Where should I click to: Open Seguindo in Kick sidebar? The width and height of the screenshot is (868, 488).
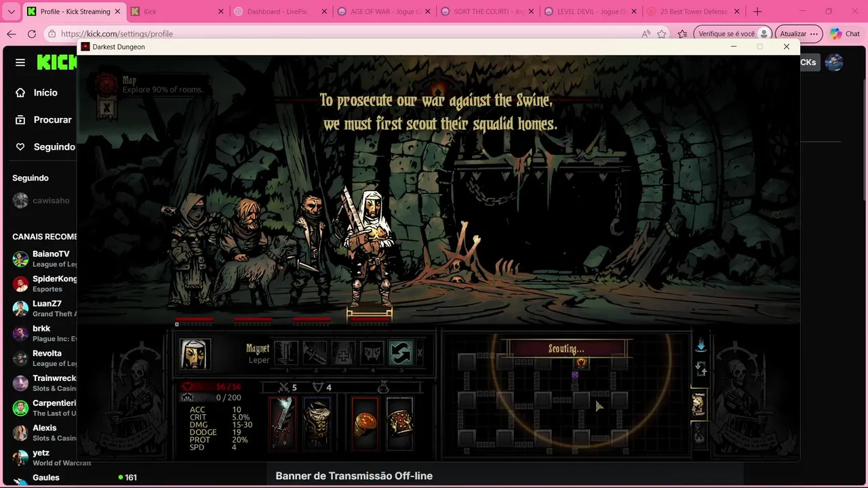point(45,146)
